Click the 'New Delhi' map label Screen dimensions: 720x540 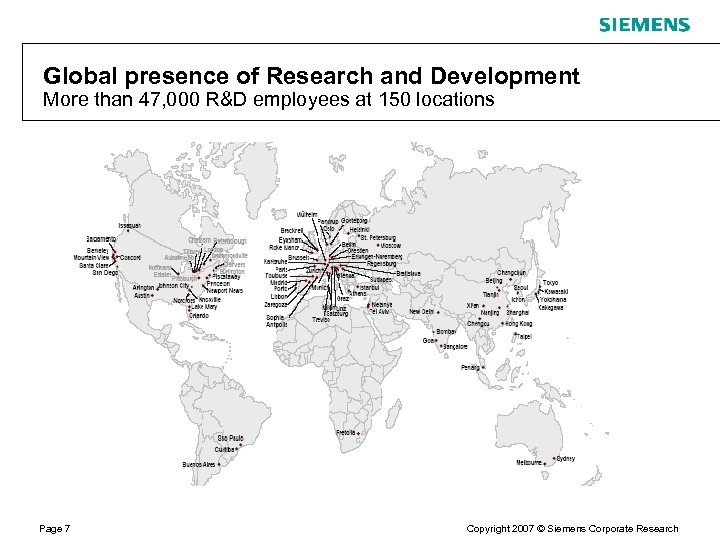422,312
